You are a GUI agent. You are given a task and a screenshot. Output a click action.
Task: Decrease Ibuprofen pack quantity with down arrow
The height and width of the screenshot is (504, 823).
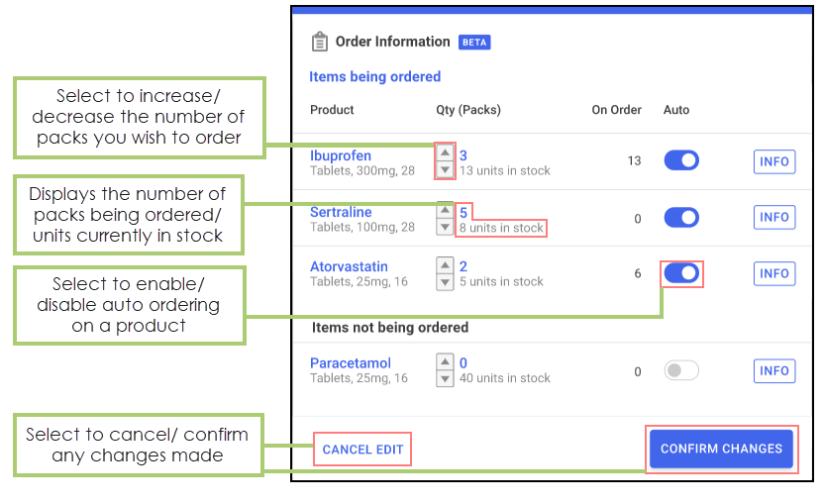(x=446, y=170)
